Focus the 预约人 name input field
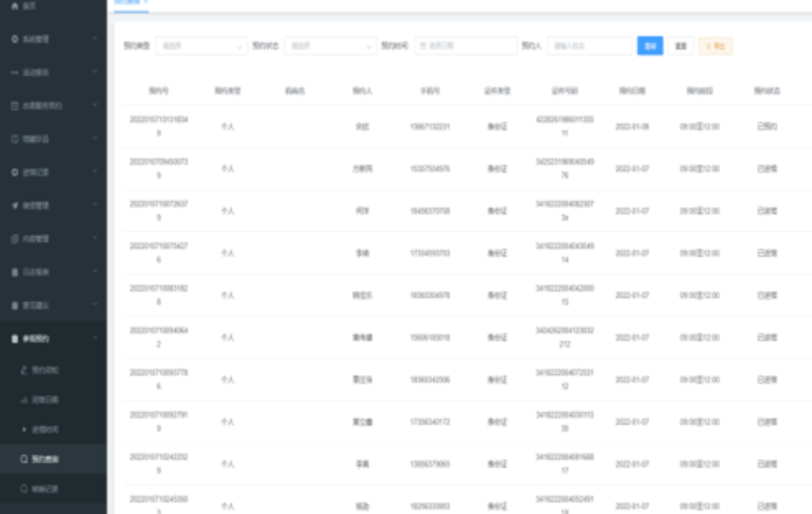 pos(590,46)
